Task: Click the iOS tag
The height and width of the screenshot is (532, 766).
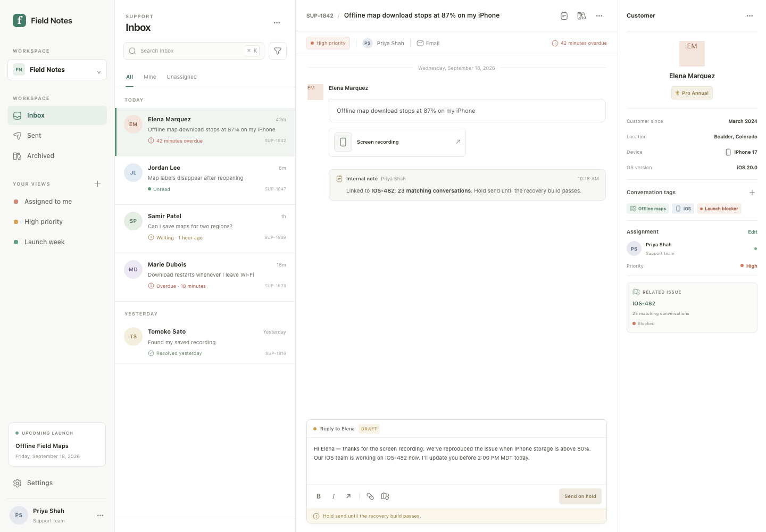Action: tap(683, 209)
